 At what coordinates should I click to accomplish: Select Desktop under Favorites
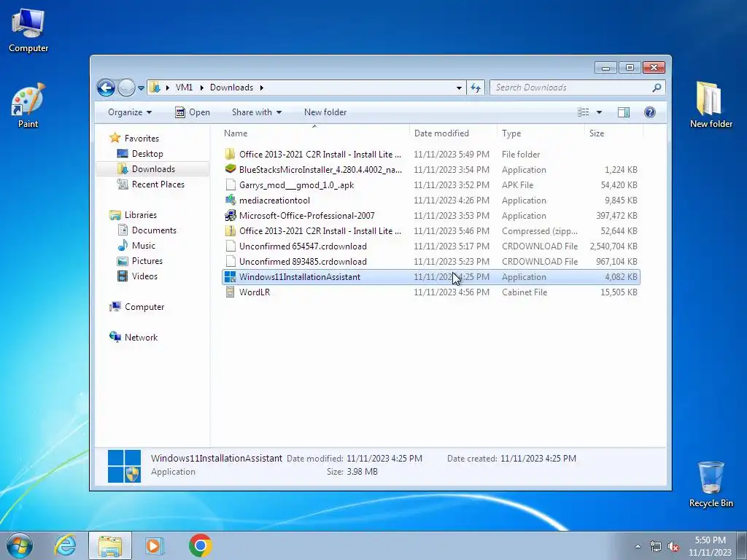[x=147, y=154]
